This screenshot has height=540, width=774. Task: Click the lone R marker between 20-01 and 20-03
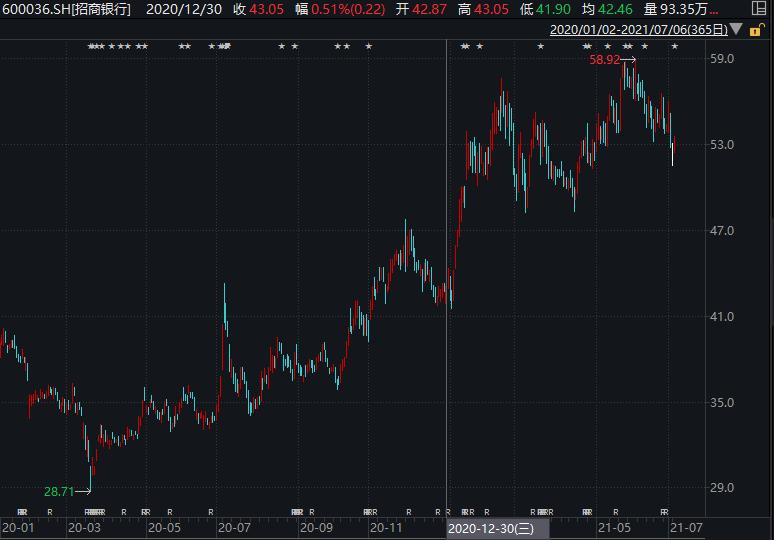click(x=50, y=512)
